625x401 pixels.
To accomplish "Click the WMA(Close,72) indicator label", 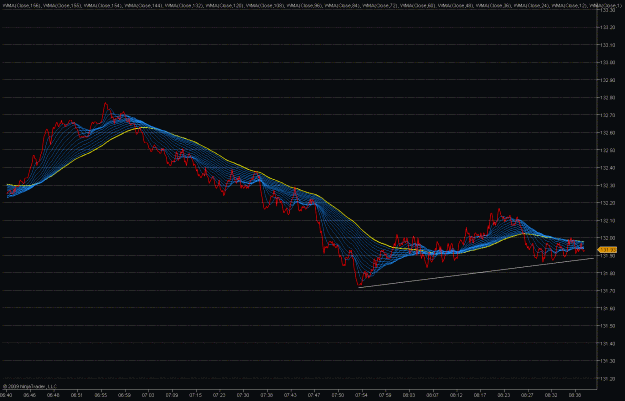I will (x=380, y=6).
